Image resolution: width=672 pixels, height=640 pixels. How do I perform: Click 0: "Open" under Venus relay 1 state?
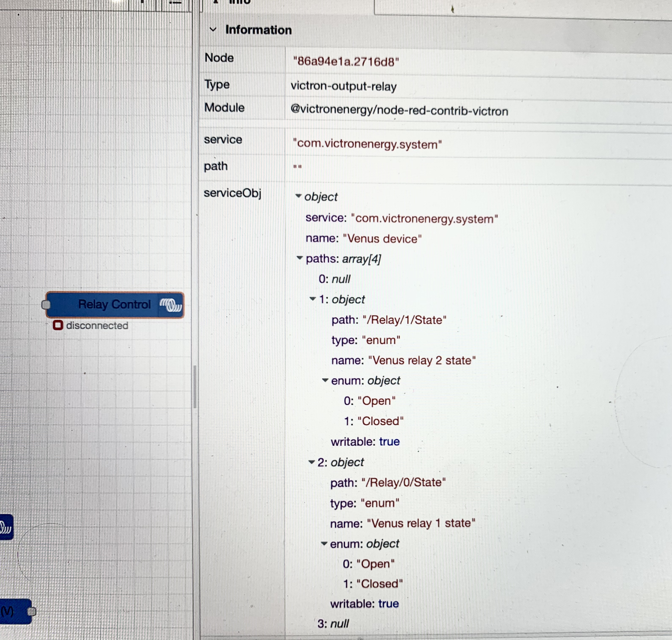pyautogui.click(x=369, y=564)
